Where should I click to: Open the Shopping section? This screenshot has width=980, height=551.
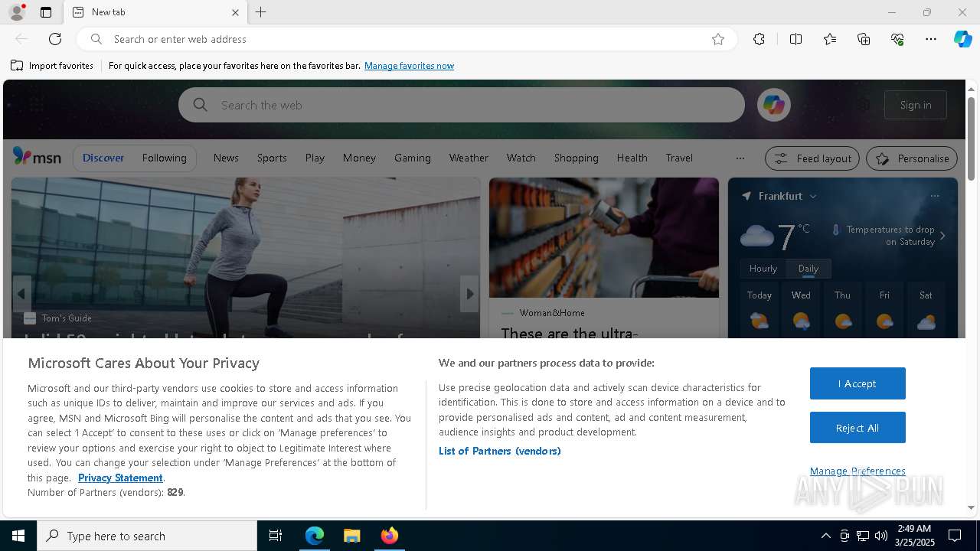[576, 158]
